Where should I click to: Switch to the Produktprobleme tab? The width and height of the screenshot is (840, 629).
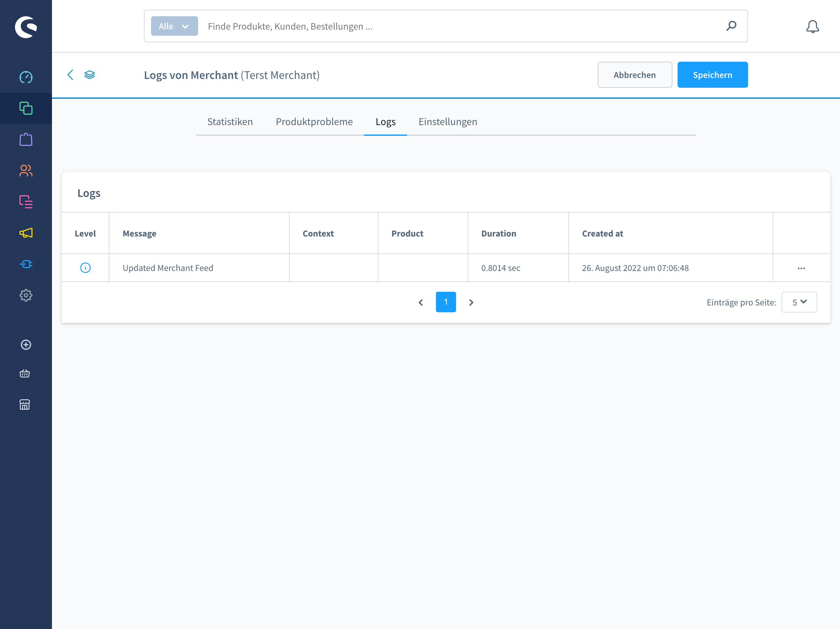pyautogui.click(x=314, y=122)
